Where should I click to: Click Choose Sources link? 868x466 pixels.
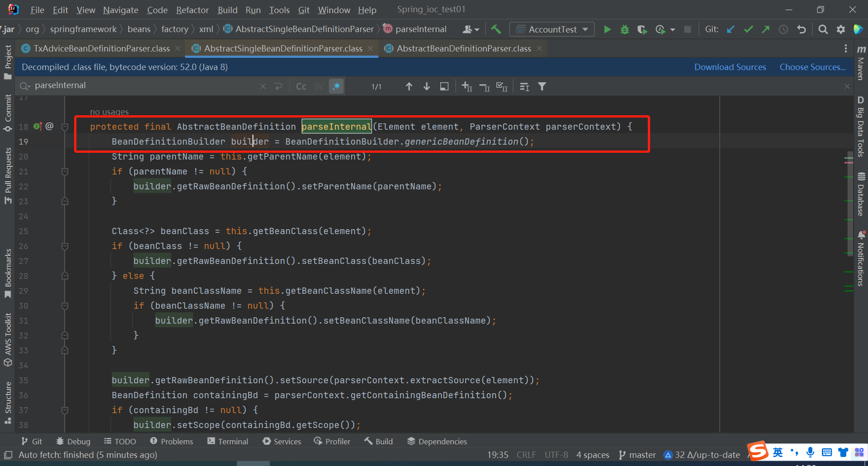pos(812,67)
